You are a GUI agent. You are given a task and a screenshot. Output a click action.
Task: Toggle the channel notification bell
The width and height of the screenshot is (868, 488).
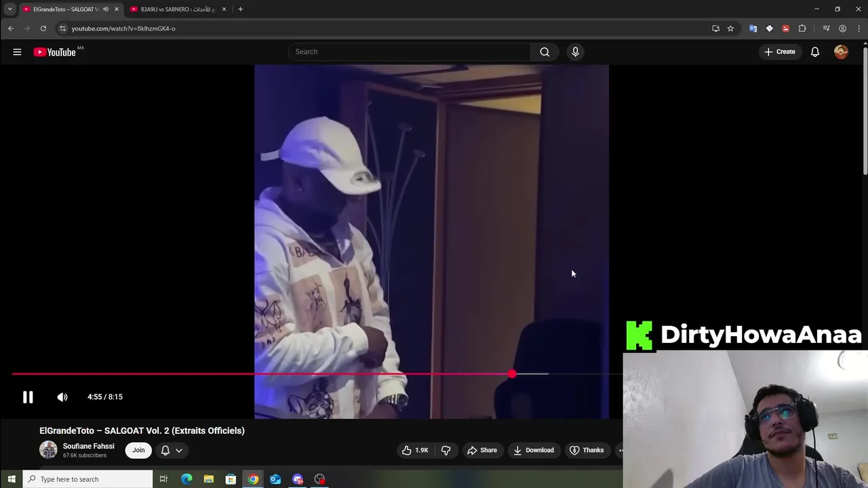click(165, 450)
